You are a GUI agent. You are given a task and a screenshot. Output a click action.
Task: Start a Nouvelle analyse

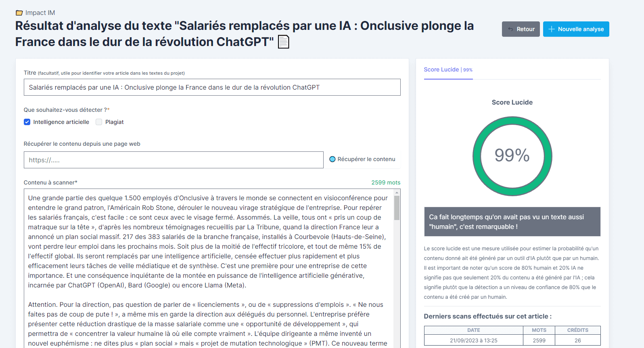coord(576,29)
